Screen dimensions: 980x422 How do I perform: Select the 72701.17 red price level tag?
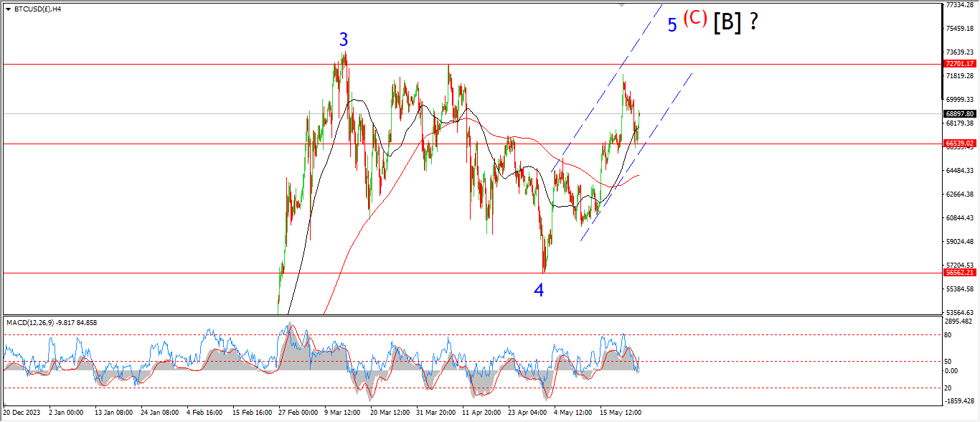[959, 64]
